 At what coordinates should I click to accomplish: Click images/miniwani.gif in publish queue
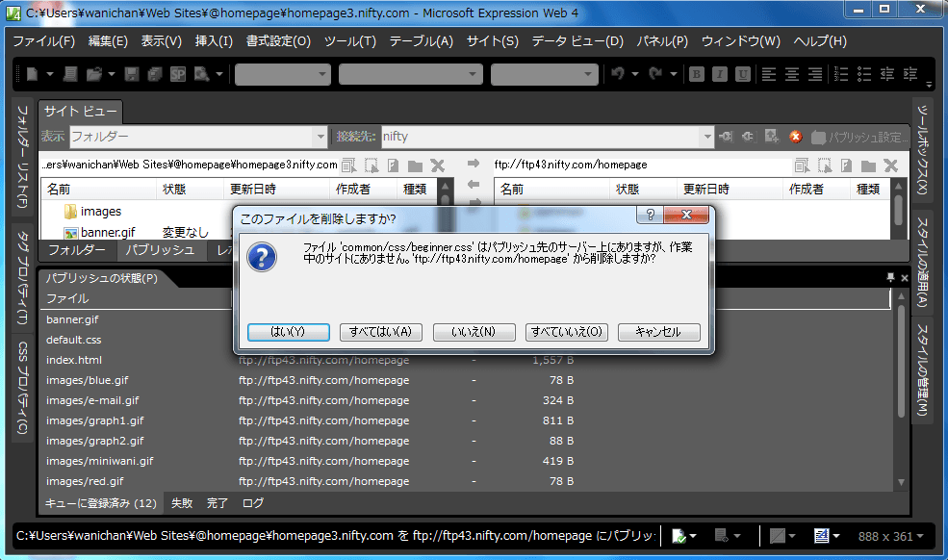pos(100,461)
